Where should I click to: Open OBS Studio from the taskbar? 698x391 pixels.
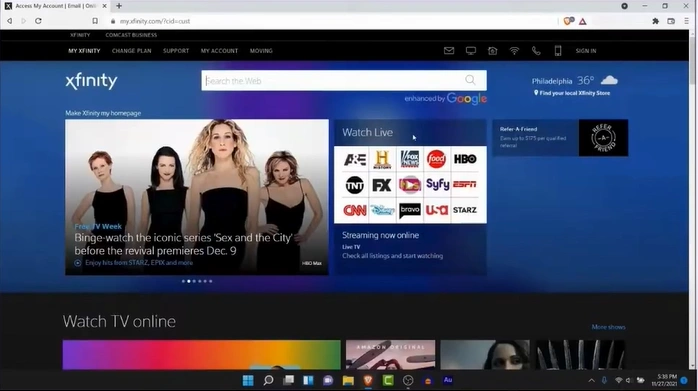(x=408, y=380)
